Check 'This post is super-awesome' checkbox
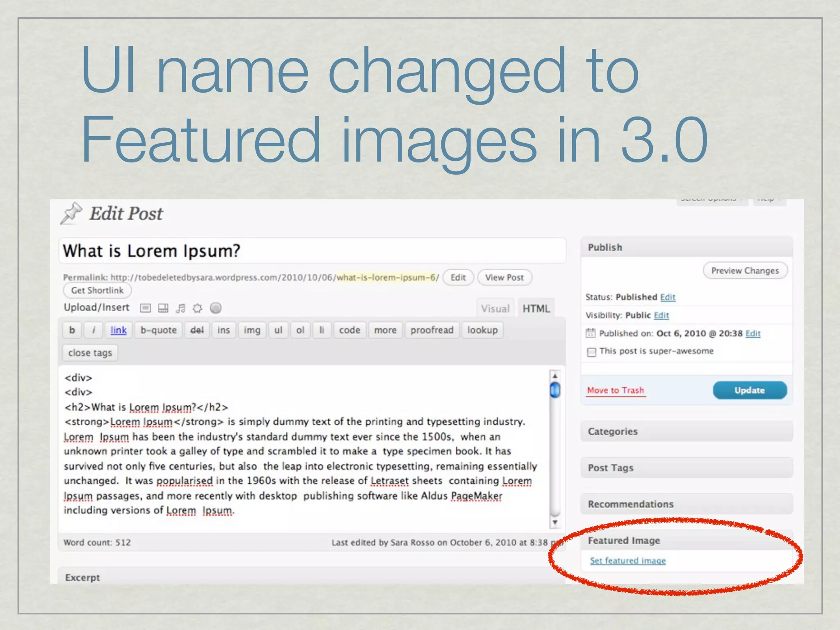The height and width of the screenshot is (630, 840). tap(591, 352)
